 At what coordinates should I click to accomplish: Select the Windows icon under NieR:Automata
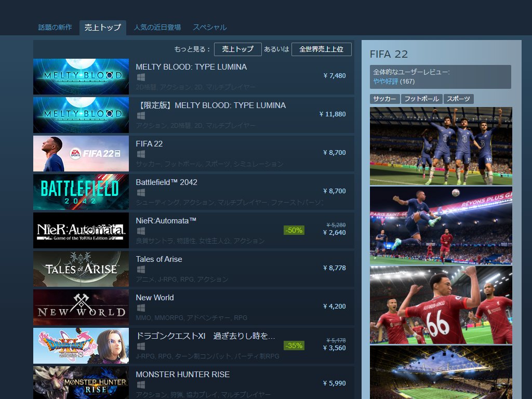click(x=141, y=231)
